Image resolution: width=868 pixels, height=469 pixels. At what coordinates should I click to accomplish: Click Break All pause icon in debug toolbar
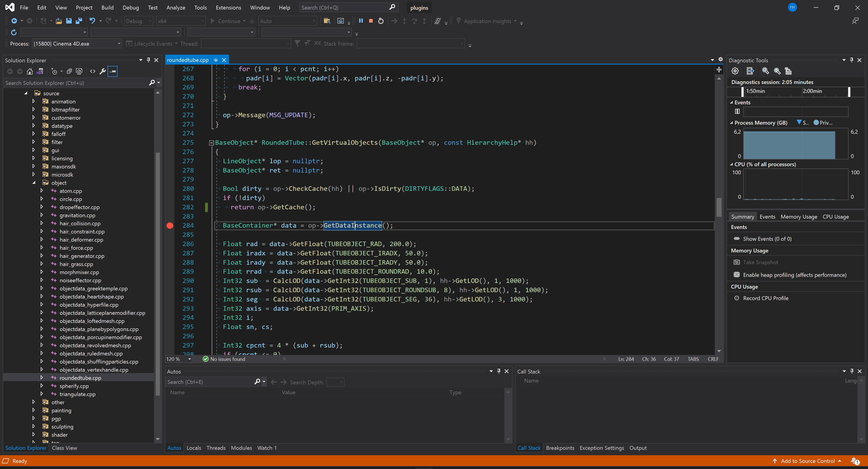(x=361, y=21)
